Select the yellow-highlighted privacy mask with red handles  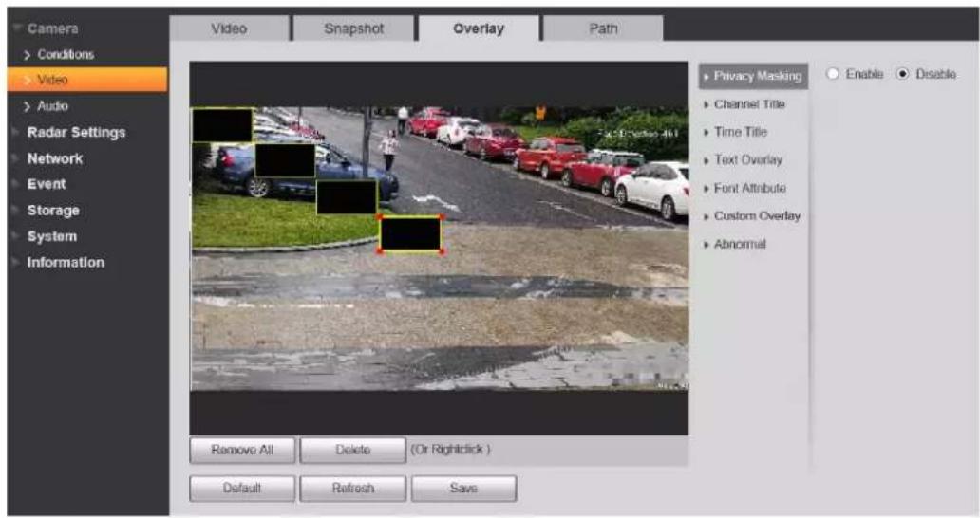coord(410,234)
